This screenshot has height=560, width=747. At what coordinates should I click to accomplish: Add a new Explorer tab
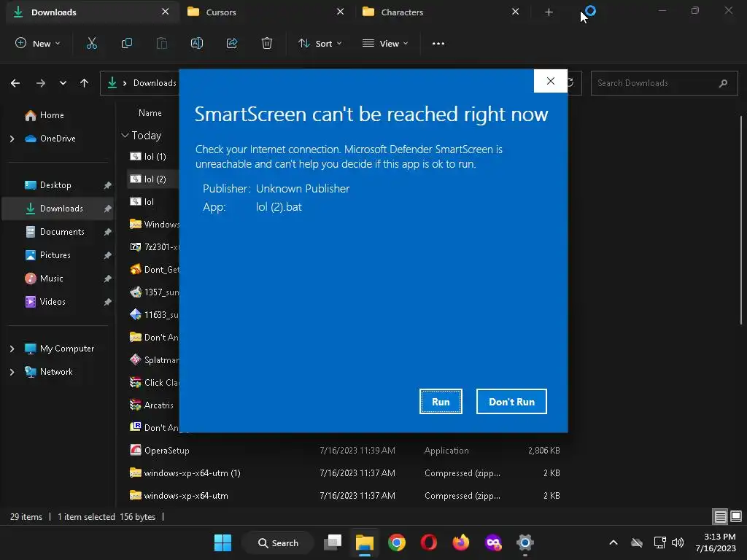(x=549, y=12)
